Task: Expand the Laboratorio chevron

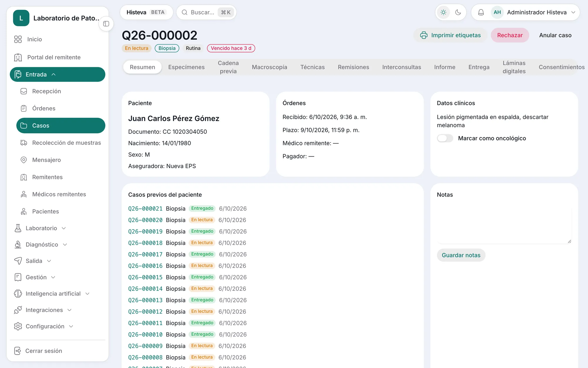Action: point(64,228)
